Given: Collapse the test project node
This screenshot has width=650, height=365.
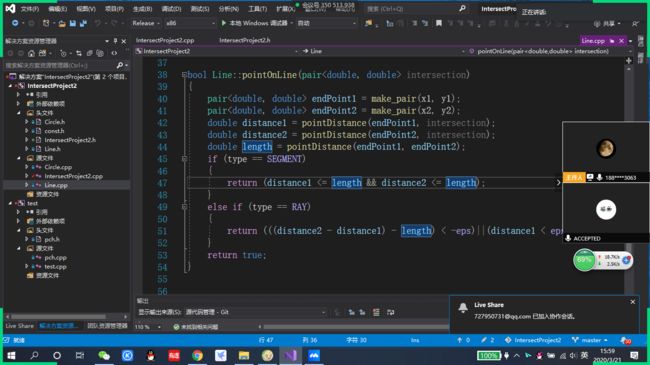Looking at the screenshot, I should point(10,203).
